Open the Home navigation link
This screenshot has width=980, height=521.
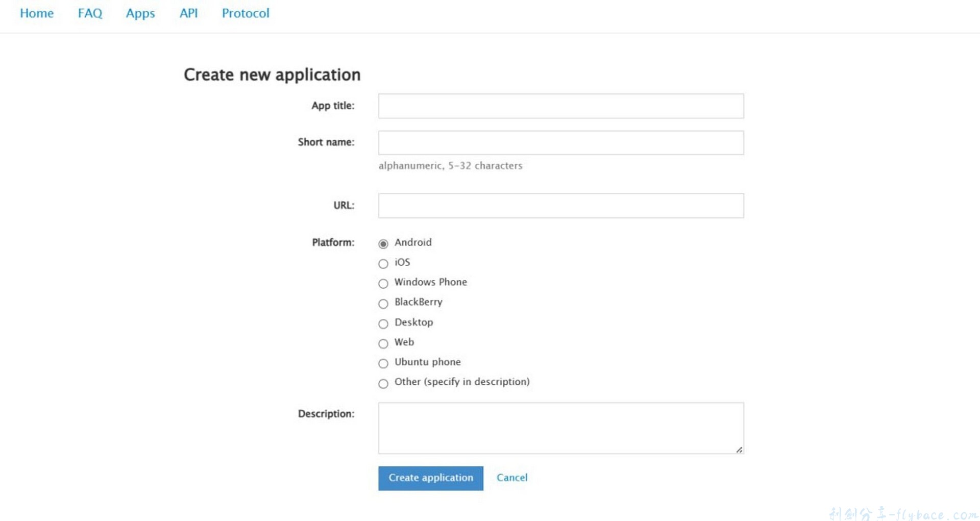coord(37,13)
